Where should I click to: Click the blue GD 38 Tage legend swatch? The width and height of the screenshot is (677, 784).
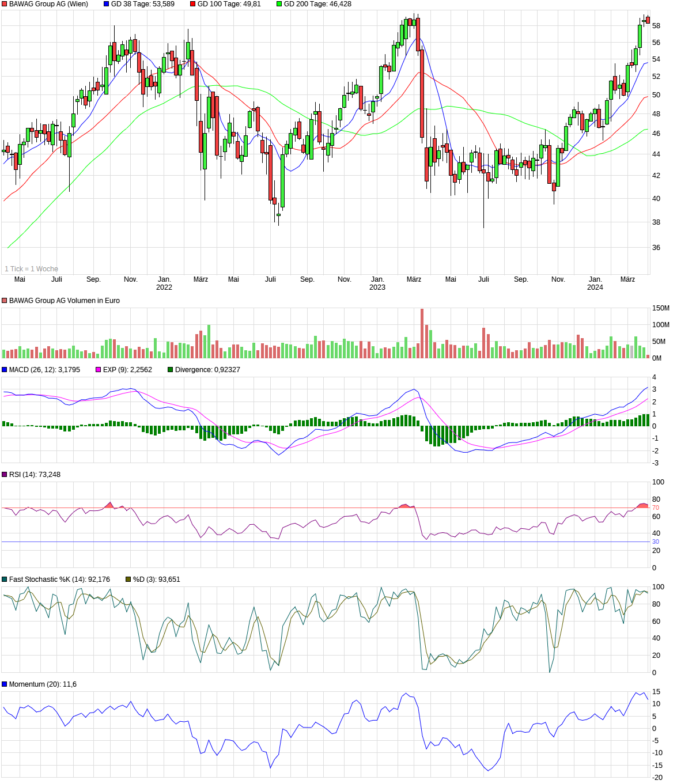[x=106, y=4]
